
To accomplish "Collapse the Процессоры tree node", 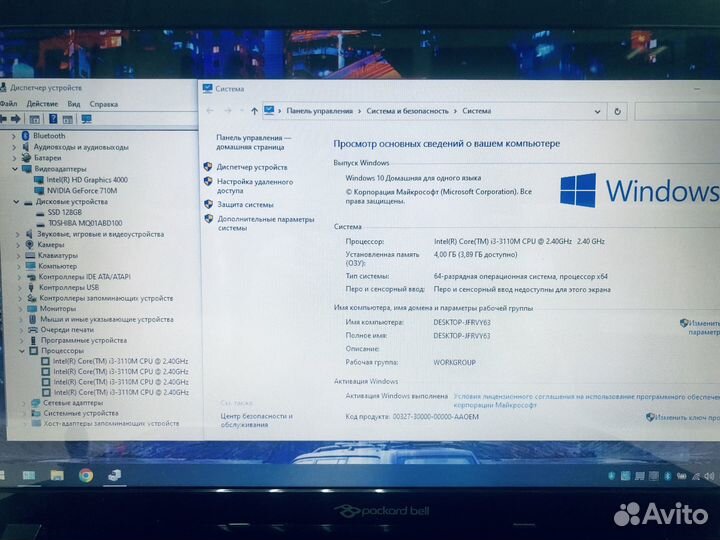I will tap(22, 351).
